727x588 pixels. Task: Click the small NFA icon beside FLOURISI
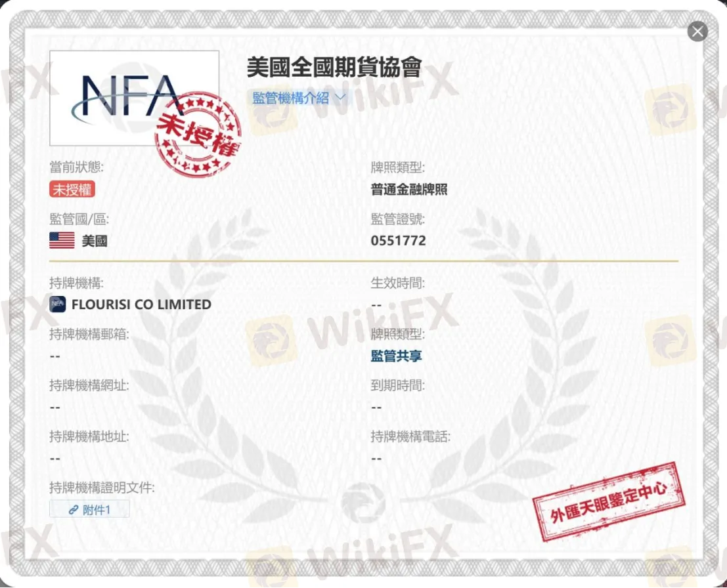[58, 304]
